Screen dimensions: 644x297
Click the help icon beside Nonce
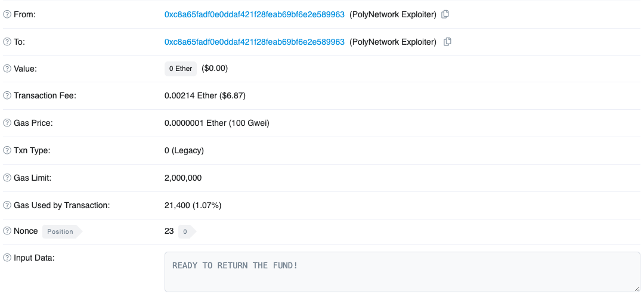(7, 231)
